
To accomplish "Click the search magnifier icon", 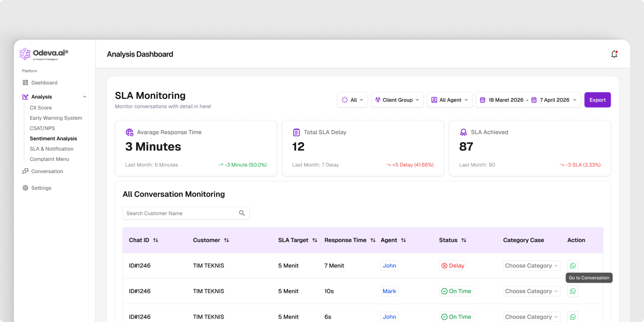I will (x=242, y=213).
